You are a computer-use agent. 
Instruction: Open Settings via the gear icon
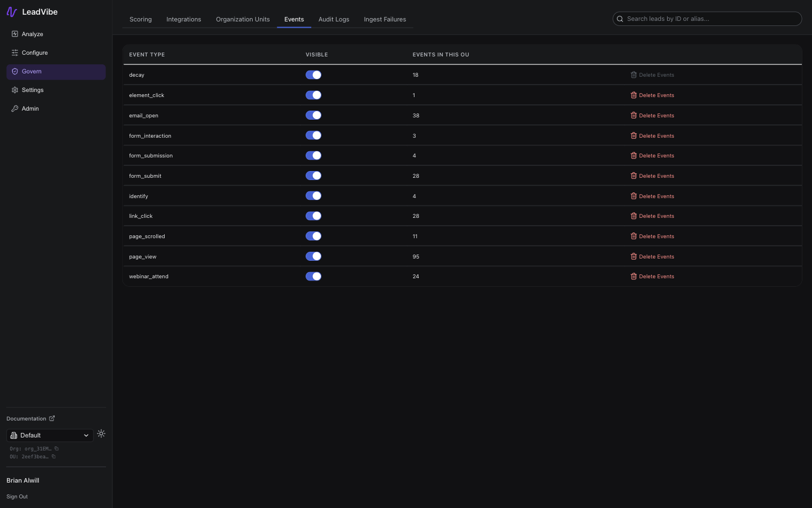point(14,90)
